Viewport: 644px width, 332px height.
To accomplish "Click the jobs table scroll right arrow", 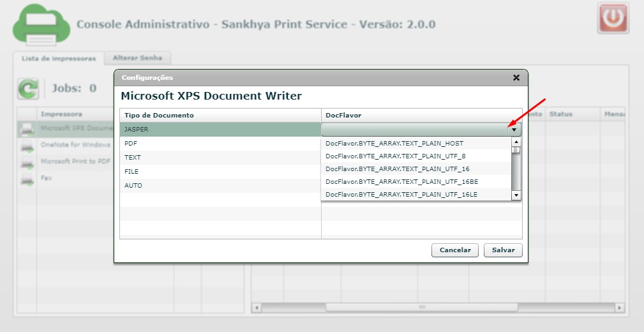I will pos(619,307).
